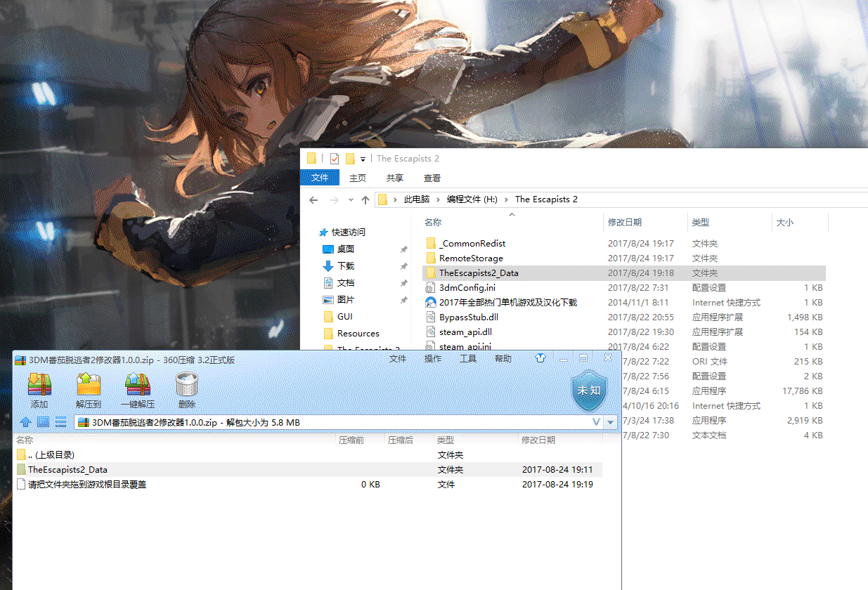Sort Explorer files by 大小 column
The width and height of the screenshot is (868, 590).
coord(784,222)
